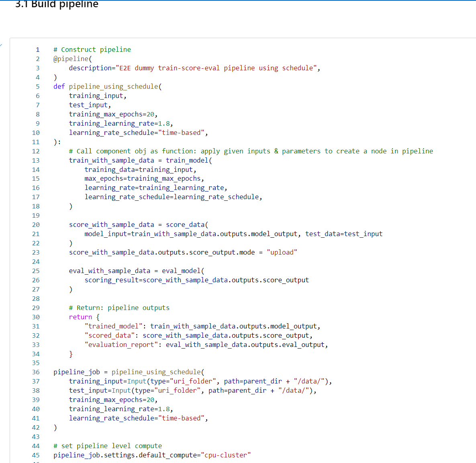This screenshot has width=476, height=463.
Task: Click 'learning_rate=training_learning_rate,' on line 16
Action: (156, 188)
